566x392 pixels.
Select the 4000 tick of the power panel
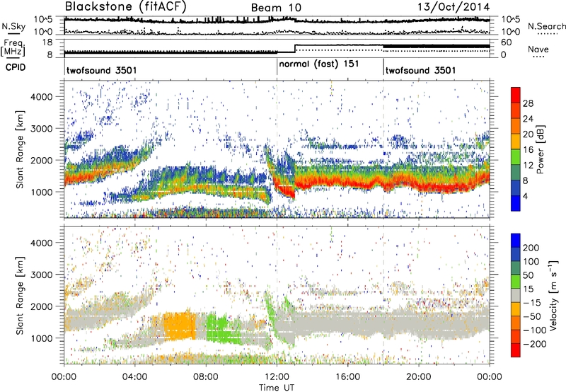coord(42,97)
